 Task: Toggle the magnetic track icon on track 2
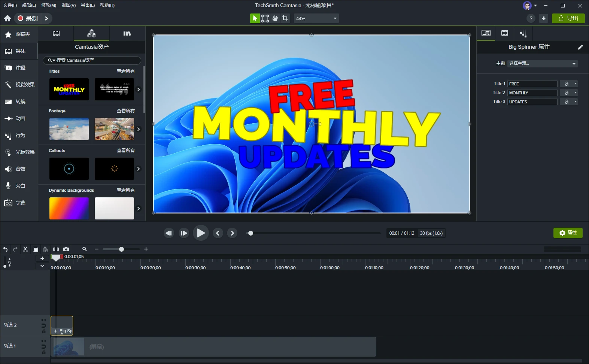pyautogui.click(x=44, y=325)
